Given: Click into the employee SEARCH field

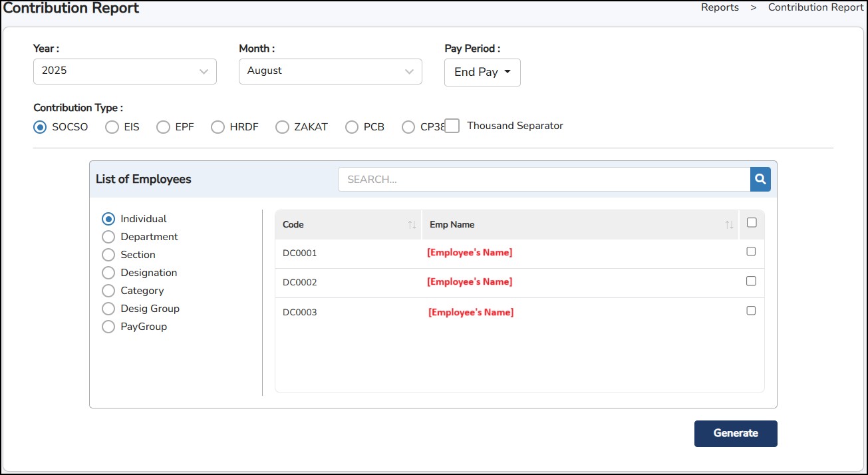Looking at the screenshot, I should point(543,179).
